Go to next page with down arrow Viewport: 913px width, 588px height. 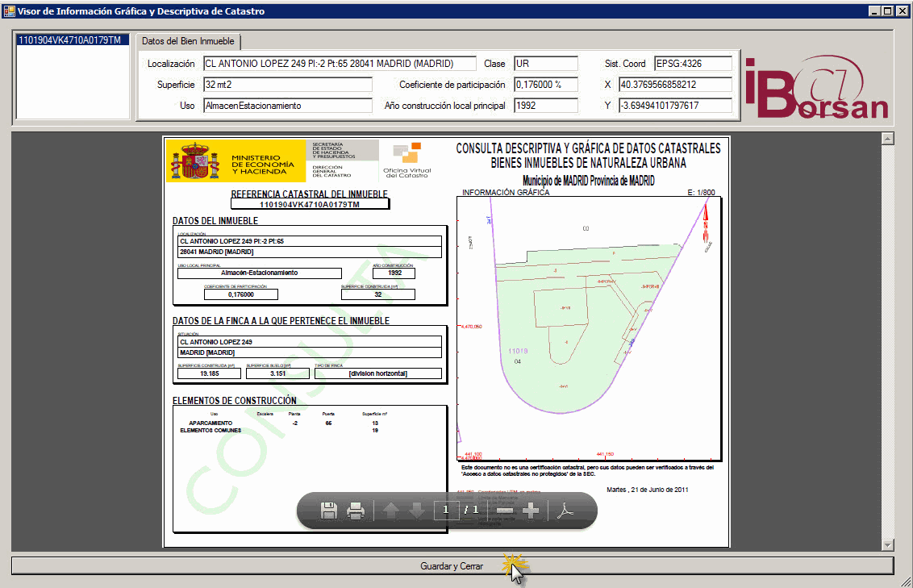(417, 511)
